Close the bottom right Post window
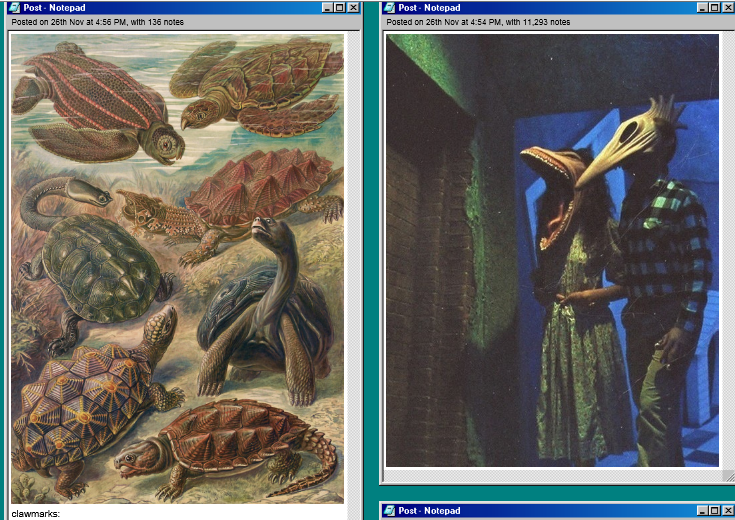The height and width of the screenshot is (520, 735). click(728, 510)
